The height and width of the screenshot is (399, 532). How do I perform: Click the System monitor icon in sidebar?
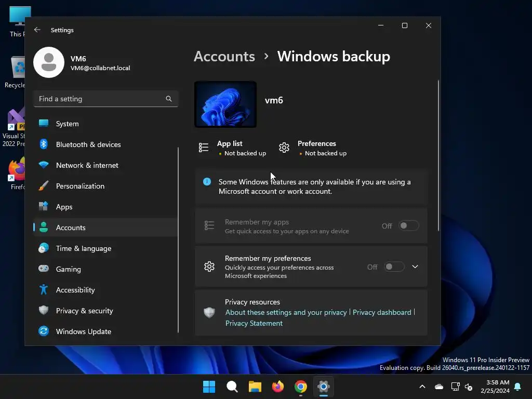[44, 124]
